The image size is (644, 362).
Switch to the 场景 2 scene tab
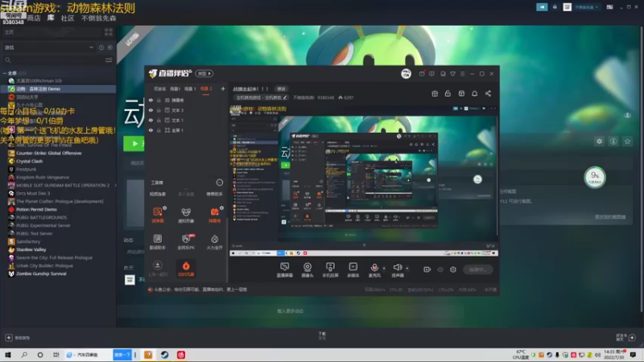[x=206, y=88]
